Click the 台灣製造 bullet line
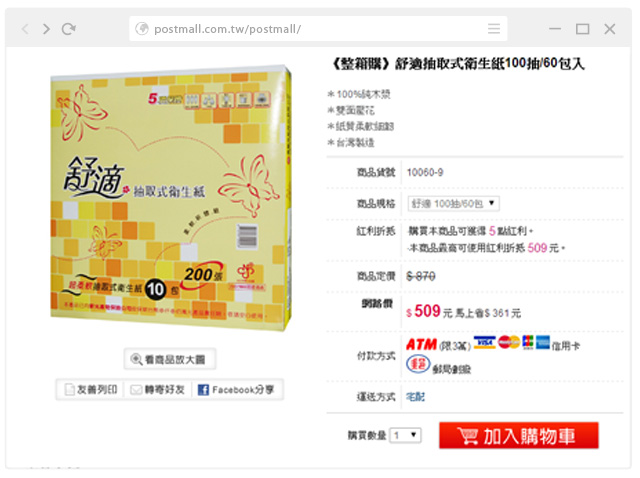Image resolution: width=640 pixels, height=478 pixels. tap(351, 142)
